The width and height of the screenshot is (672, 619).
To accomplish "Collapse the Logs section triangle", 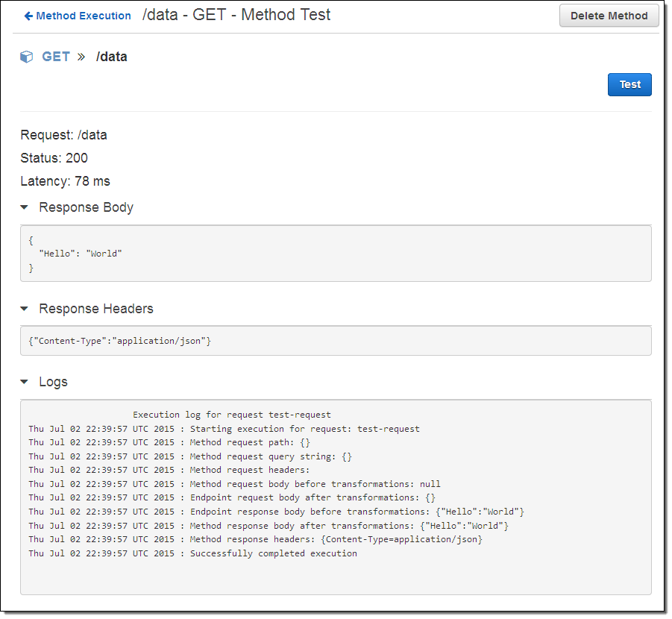I will 25,382.
